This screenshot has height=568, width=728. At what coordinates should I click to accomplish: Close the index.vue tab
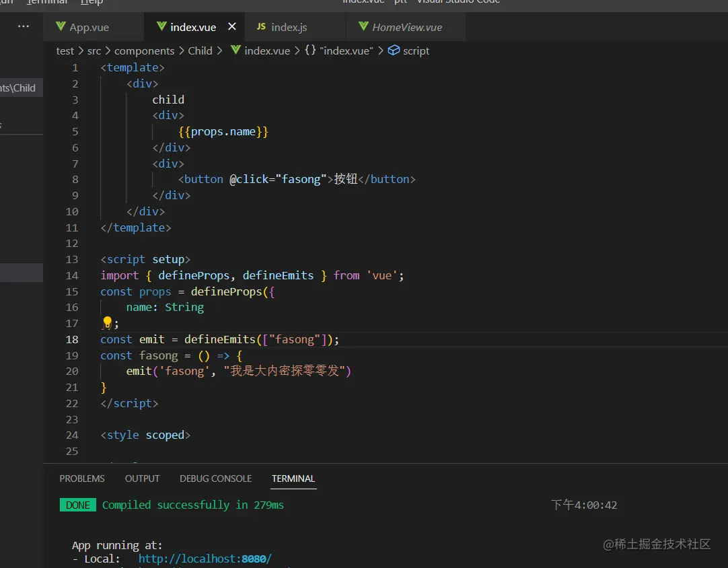232,26
